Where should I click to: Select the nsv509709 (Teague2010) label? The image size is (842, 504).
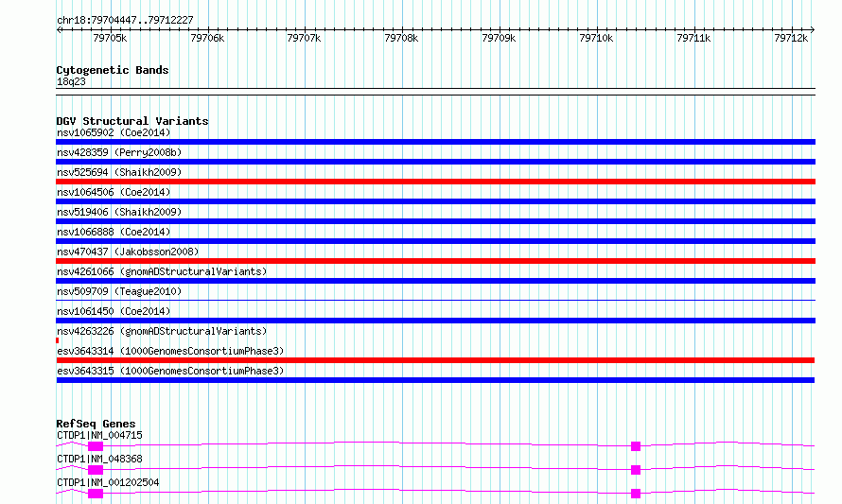119,291
